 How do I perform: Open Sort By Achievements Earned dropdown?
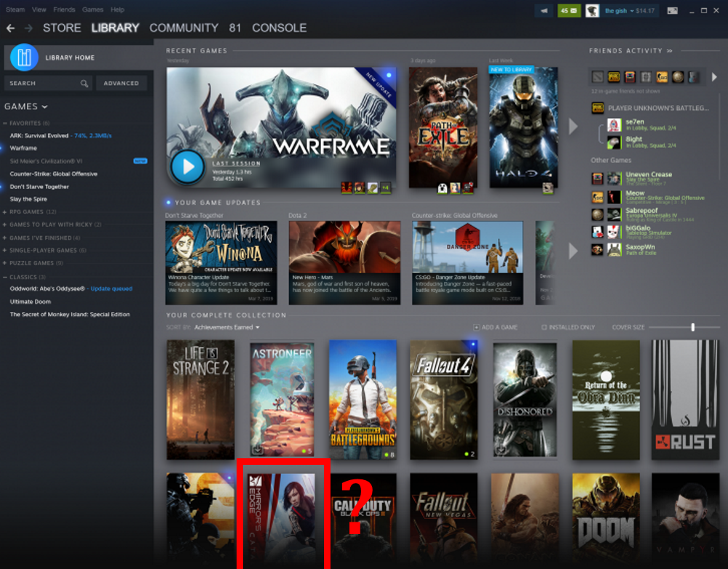[226, 328]
